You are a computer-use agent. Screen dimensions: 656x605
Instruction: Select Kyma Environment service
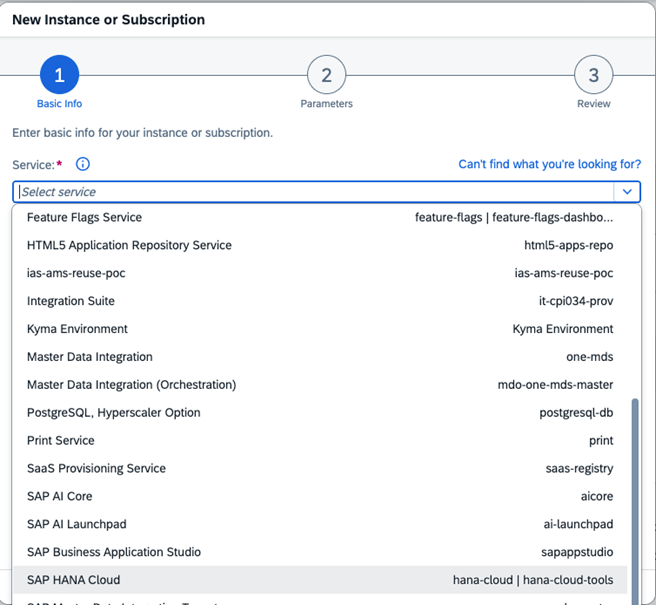click(77, 329)
